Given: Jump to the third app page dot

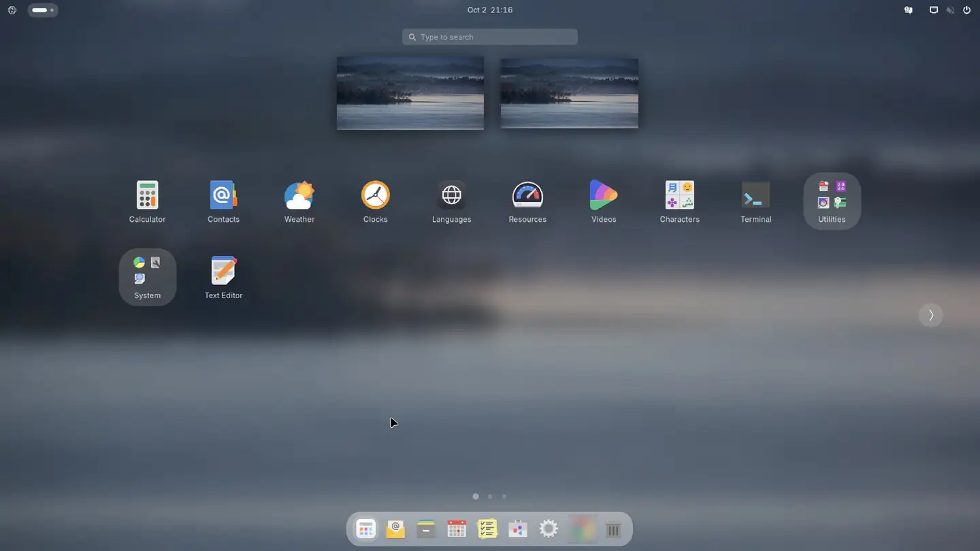Looking at the screenshot, I should tap(504, 497).
